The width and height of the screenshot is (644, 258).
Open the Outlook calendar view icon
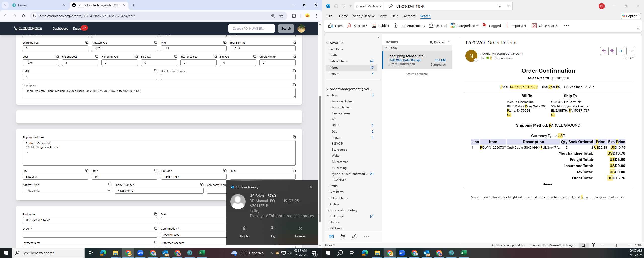point(343,236)
